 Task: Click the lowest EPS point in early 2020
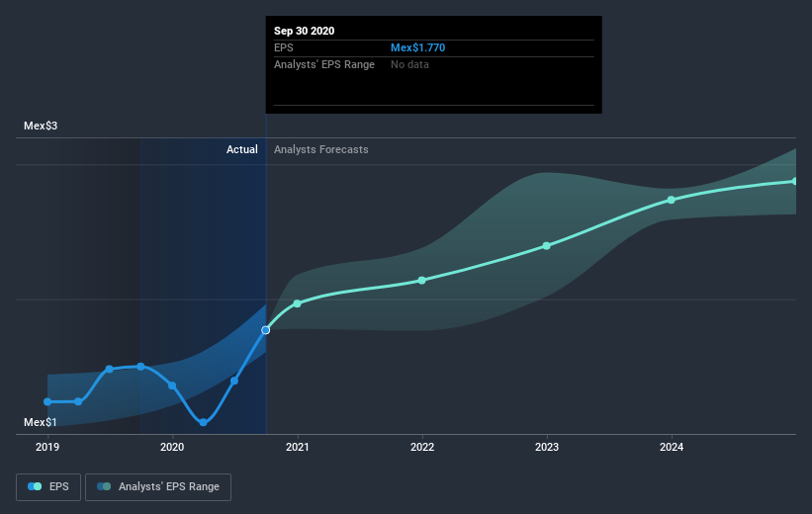(204, 422)
